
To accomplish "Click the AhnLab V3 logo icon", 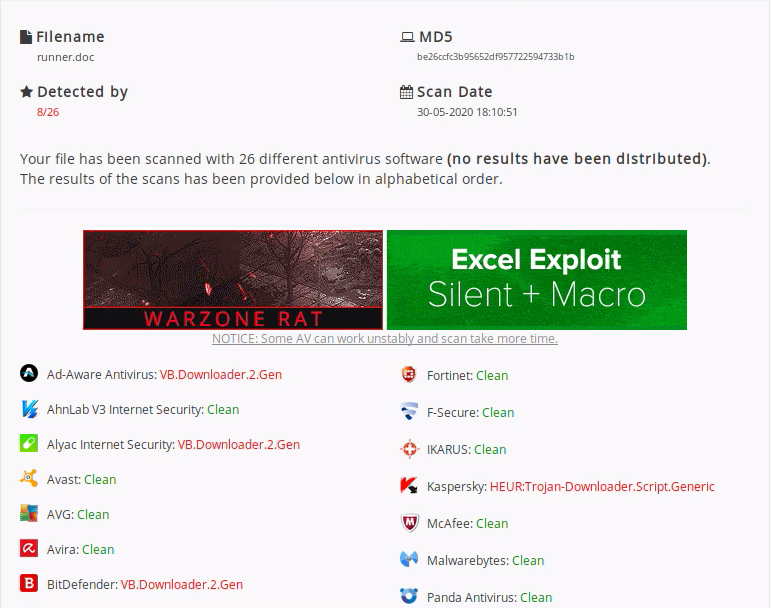I will [x=29, y=409].
